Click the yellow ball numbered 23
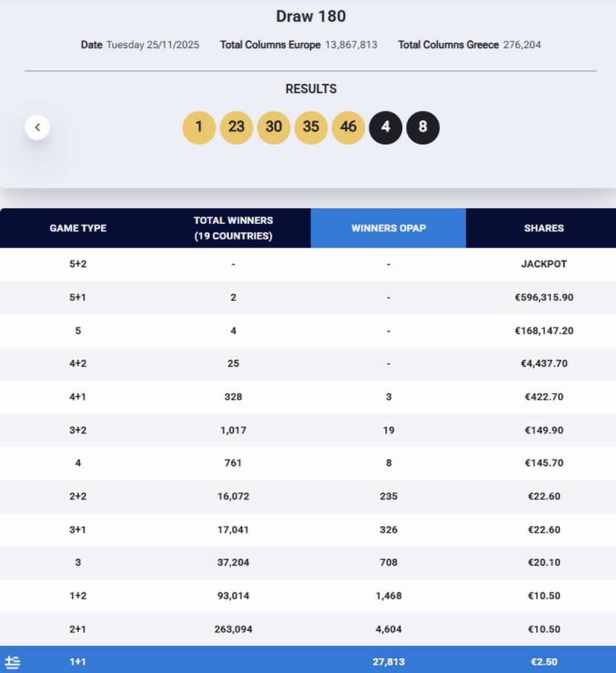The width and height of the screenshot is (616, 673). (x=236, y=128)
